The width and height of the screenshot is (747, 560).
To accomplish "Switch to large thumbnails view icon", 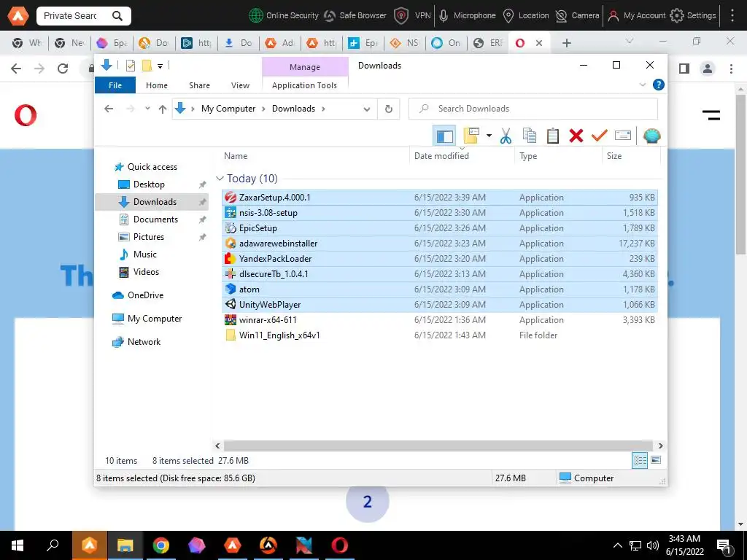I will click(656, 460).
